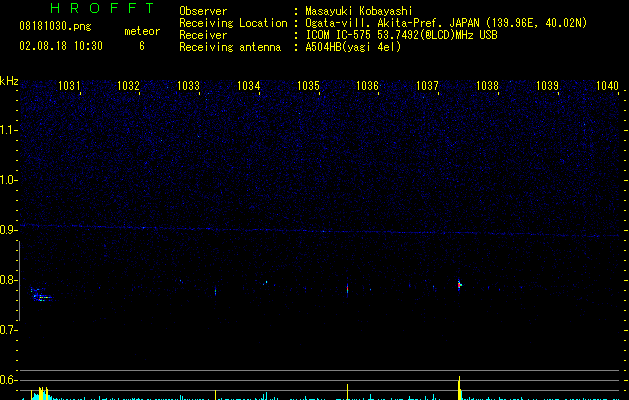Click the 1032 time axis label
The image size is (629, 400).
tap(128, 86)
